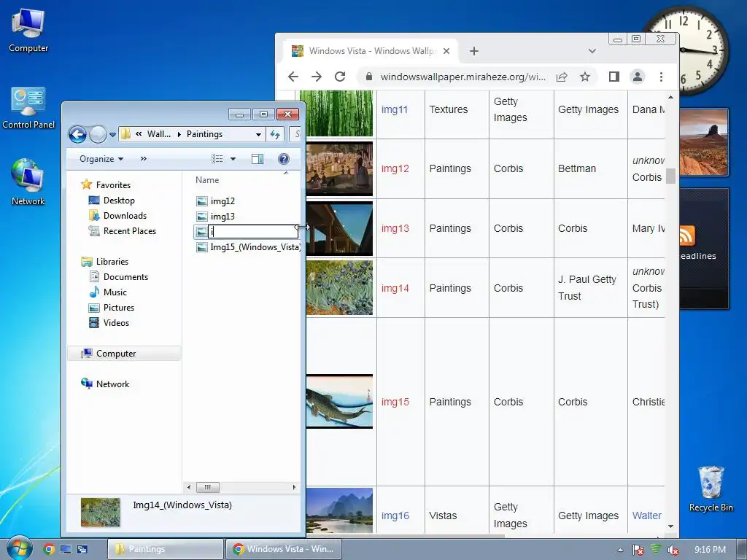Open the view options dropdown arrow
The image size is (747, 560).
point(233,159)
